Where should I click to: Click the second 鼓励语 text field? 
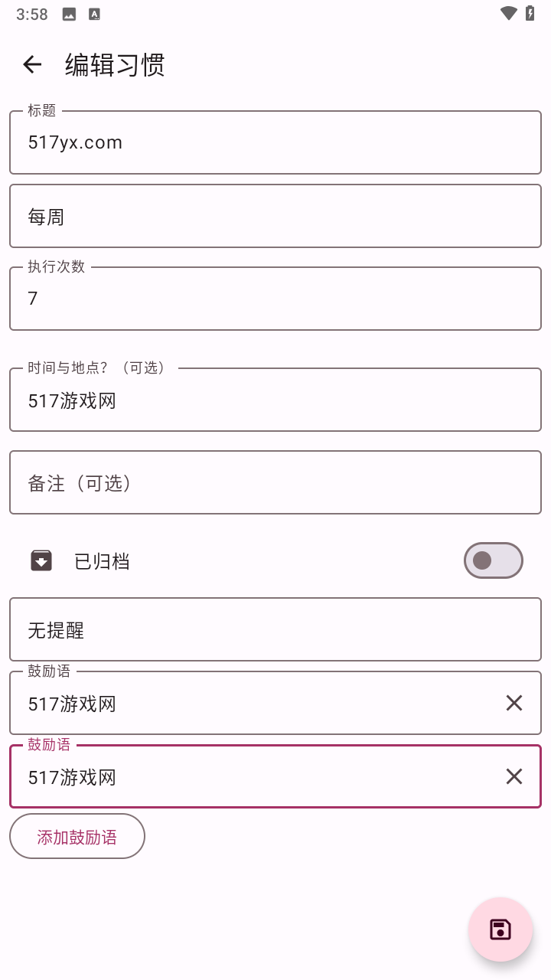pyautogui.click(x=253, y=776)
